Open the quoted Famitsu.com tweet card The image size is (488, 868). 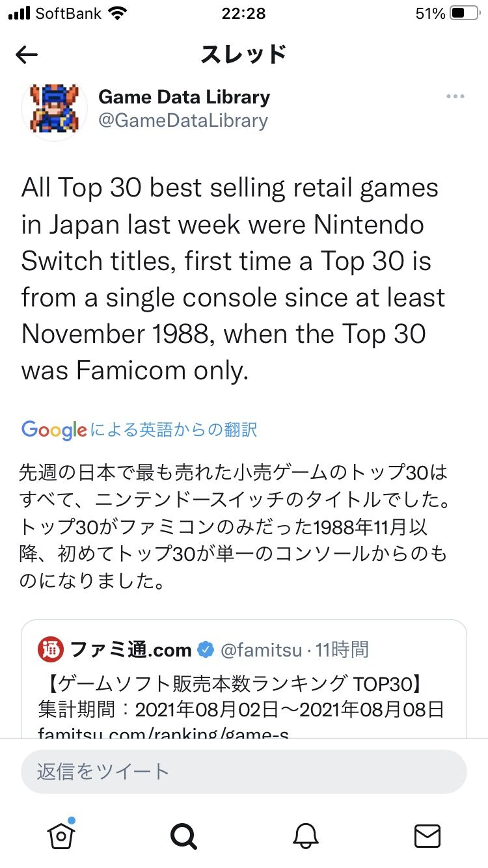point(243,690)
